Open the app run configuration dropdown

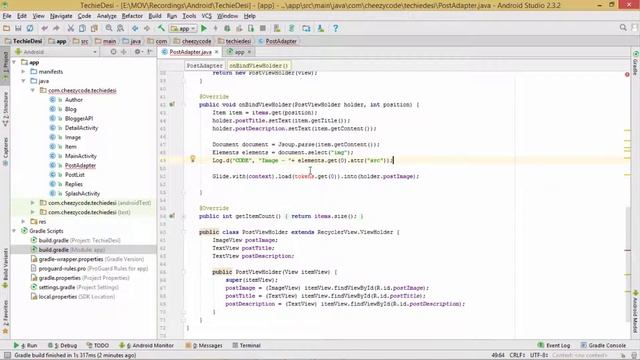point(183,28)
